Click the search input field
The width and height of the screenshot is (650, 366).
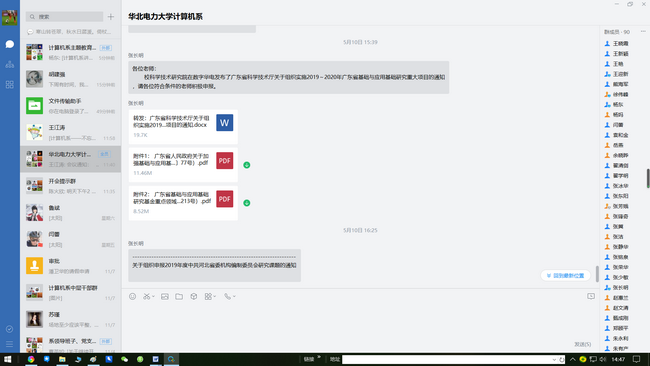click(64, 17)
